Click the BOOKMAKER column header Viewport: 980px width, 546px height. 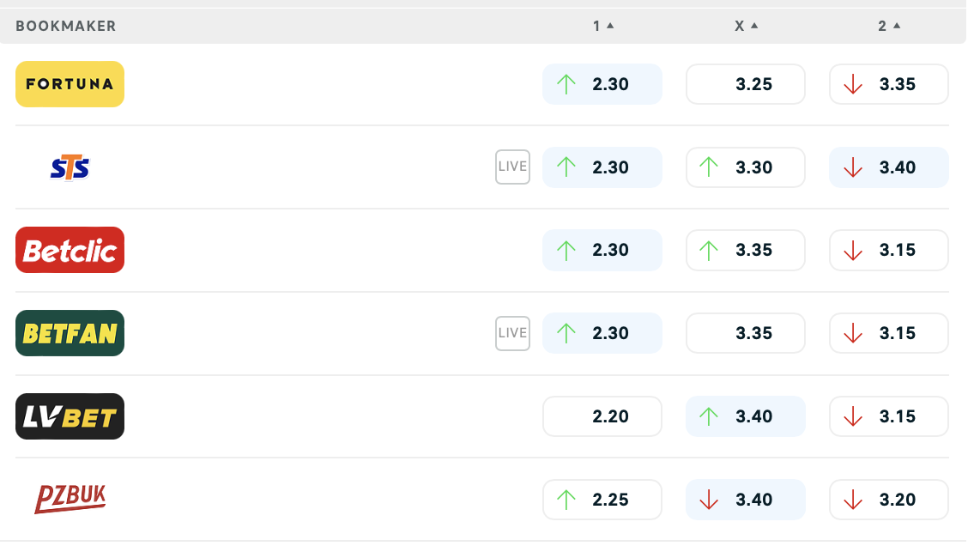point(66,26)
